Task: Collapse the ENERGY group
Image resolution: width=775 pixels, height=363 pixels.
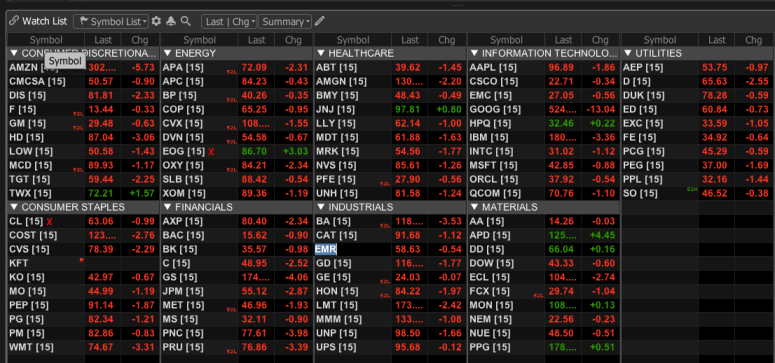Action: pos(167,53)
